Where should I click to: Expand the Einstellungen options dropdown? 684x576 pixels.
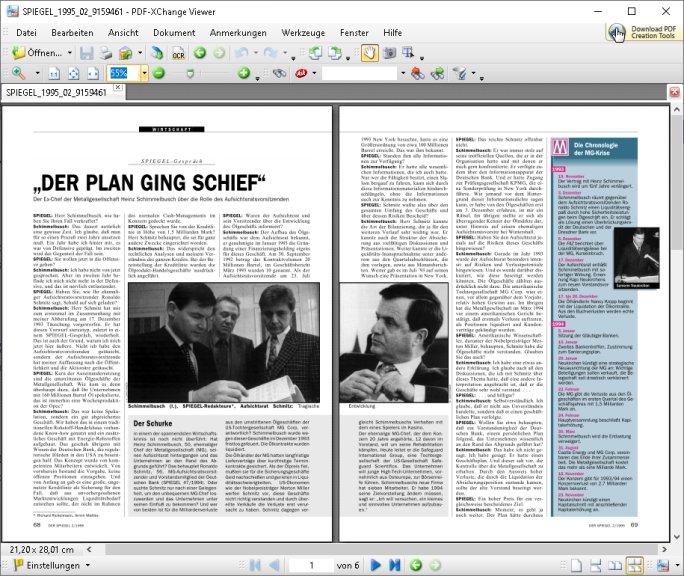pyautogui.click(x=87, y=565)
